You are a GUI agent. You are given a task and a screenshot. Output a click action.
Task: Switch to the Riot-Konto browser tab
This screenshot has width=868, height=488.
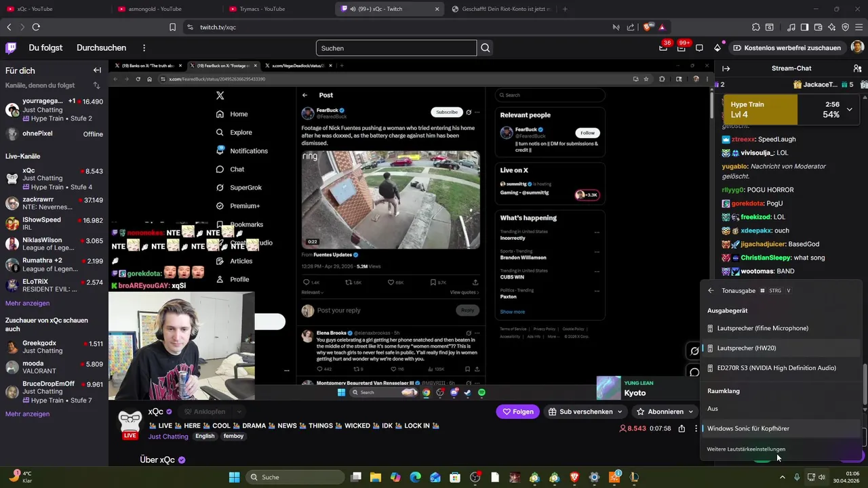502,9
